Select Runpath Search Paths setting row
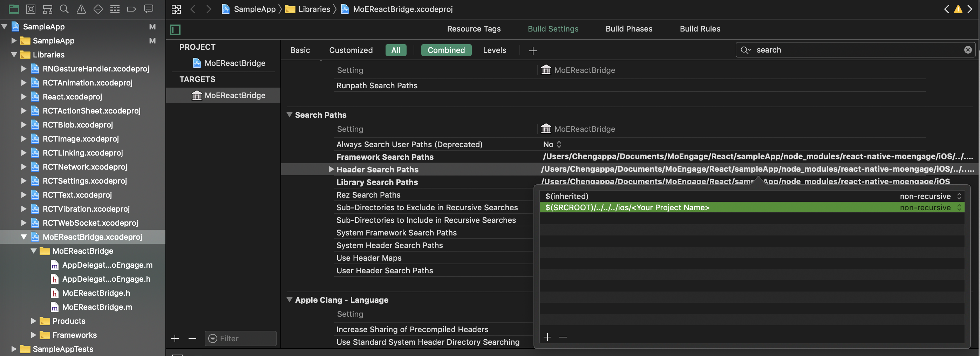The width and height of the screenshot is (980, 356). pyautogui.click(x=629, y=85)
